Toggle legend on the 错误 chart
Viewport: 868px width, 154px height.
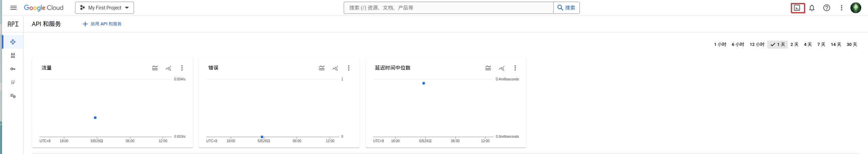(322, 68)
